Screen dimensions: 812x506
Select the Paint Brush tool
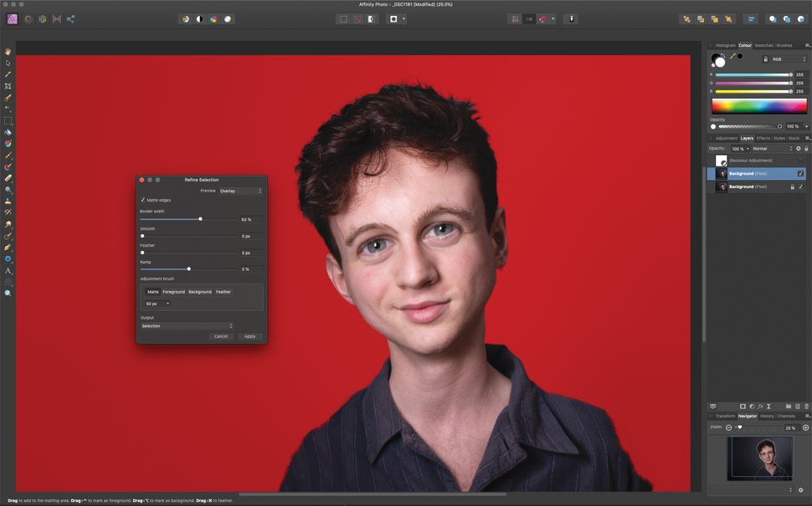(8, 156)
